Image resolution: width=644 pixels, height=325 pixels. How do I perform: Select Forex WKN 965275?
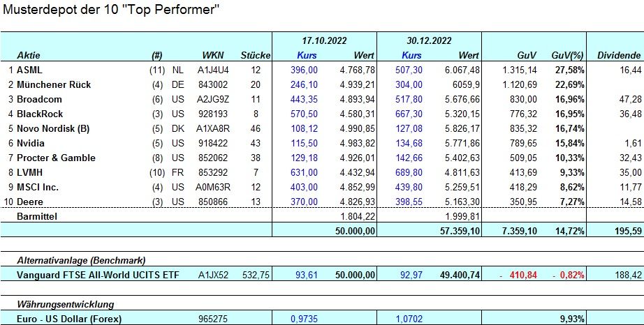212,319
